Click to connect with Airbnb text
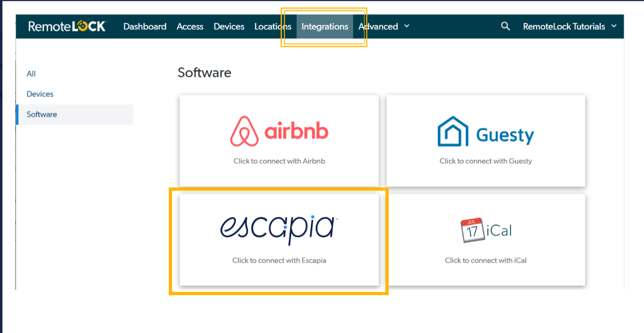The height and width of the screenshot is (333, 644). pyautogui.click(x=279, y=161)
